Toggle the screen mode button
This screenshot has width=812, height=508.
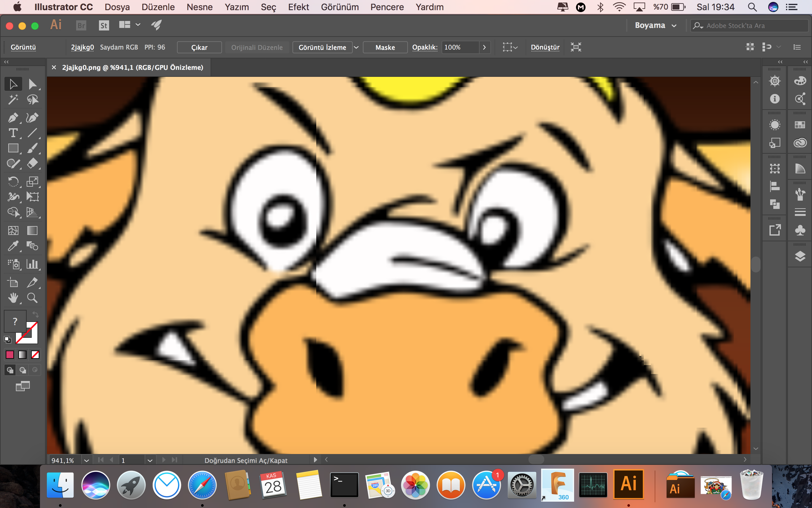coord(23,386)
